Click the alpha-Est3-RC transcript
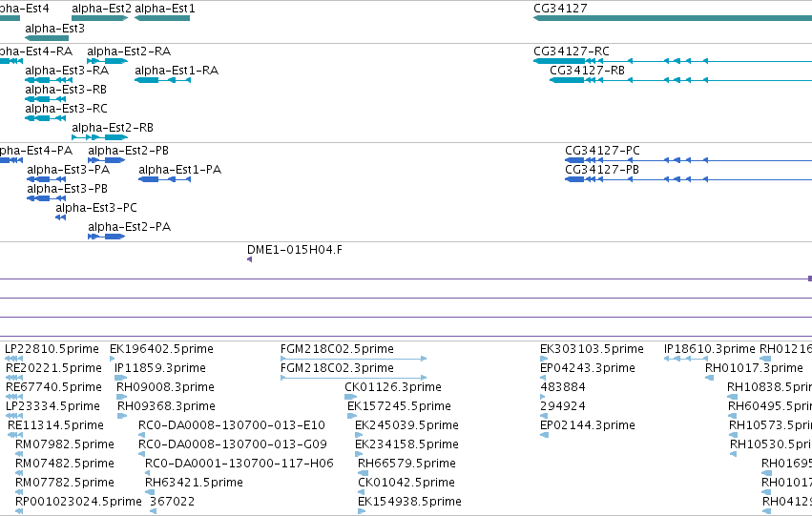Viewport: 812px width, 516px height. [46, 118]
